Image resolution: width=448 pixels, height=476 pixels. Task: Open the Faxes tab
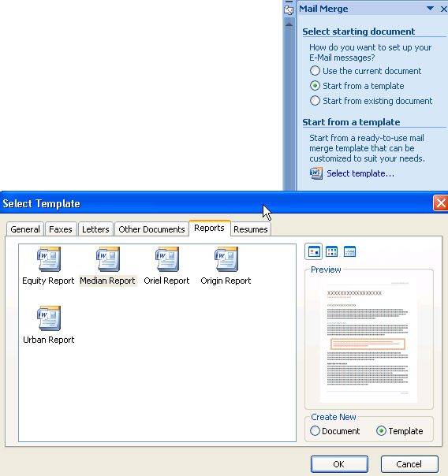click(61, 229)
